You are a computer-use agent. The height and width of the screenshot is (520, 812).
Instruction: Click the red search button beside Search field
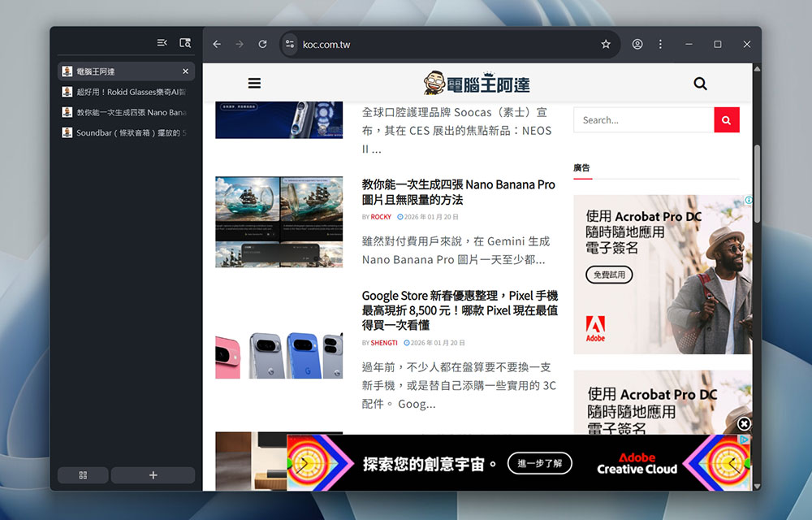point(726,119)
